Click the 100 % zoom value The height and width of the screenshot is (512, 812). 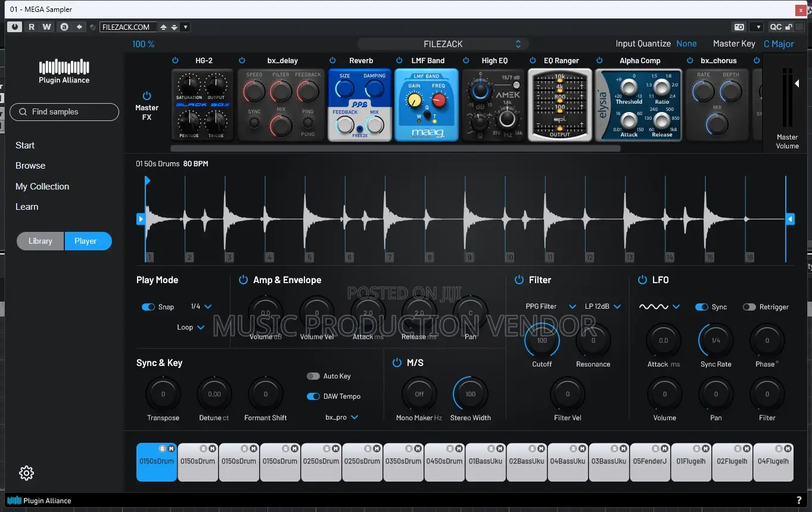tap(143, 44)
